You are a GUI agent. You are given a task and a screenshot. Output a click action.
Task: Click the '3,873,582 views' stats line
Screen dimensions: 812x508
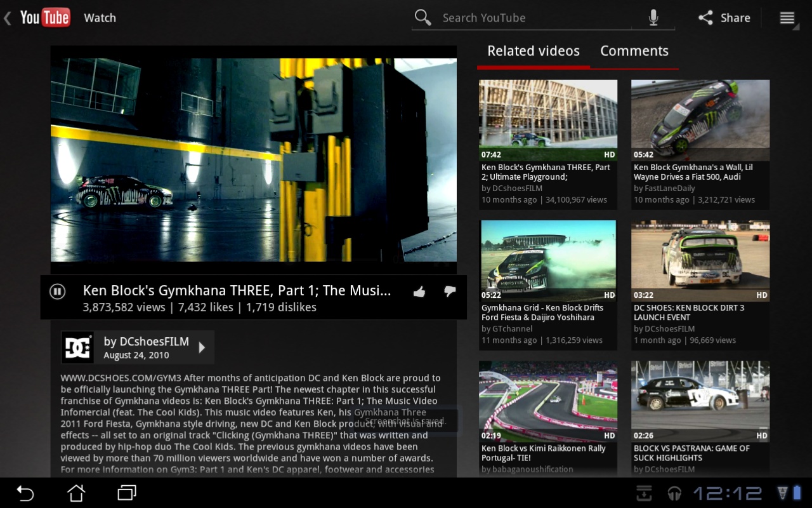[199, 307]
